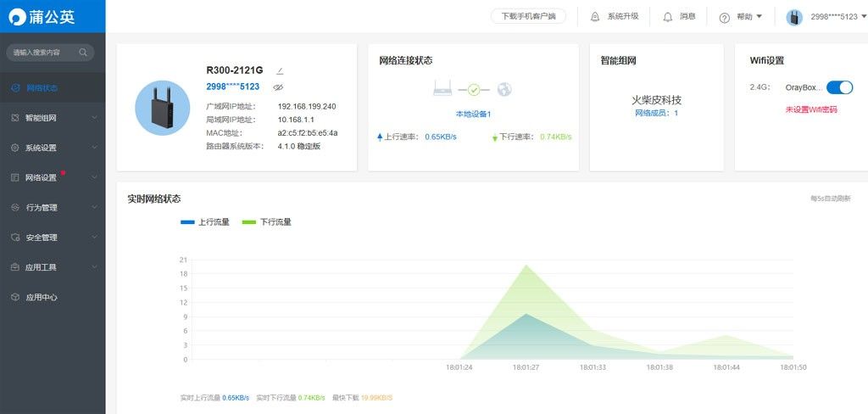The width and height of the screenshot is (868, 414).
Task: Toggle 下行流量 legend series in chart
Action: click(x=267, y=222)
